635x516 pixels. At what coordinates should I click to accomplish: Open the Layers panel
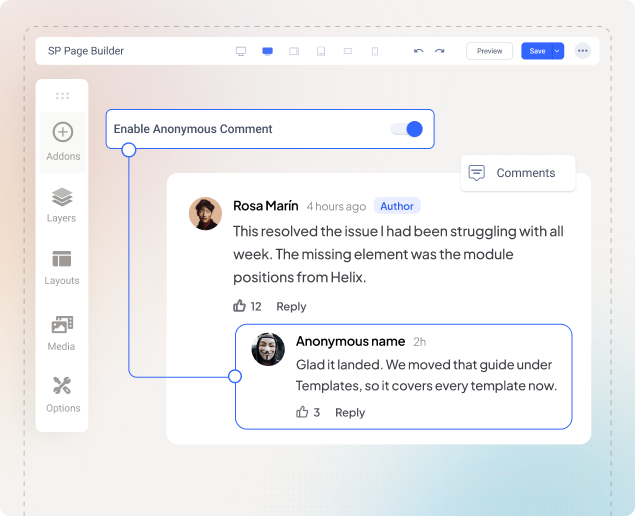click(x=62, y=205)
